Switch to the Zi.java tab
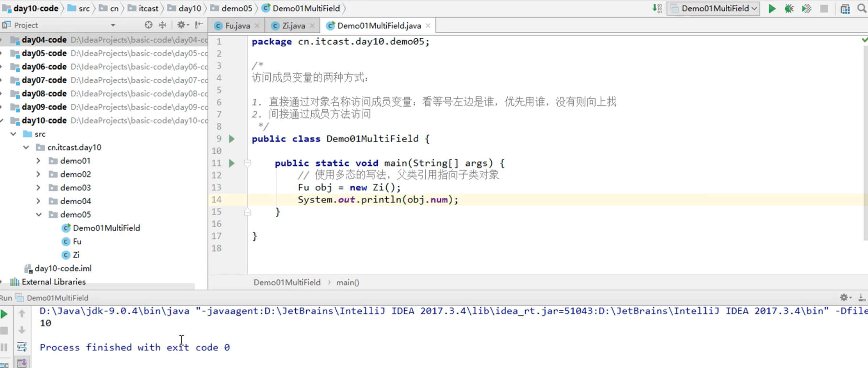 coord(292,25)
